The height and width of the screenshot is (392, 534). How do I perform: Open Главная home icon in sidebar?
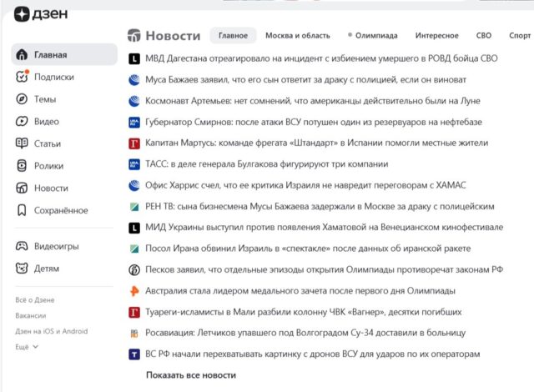[x=22, y=54]
